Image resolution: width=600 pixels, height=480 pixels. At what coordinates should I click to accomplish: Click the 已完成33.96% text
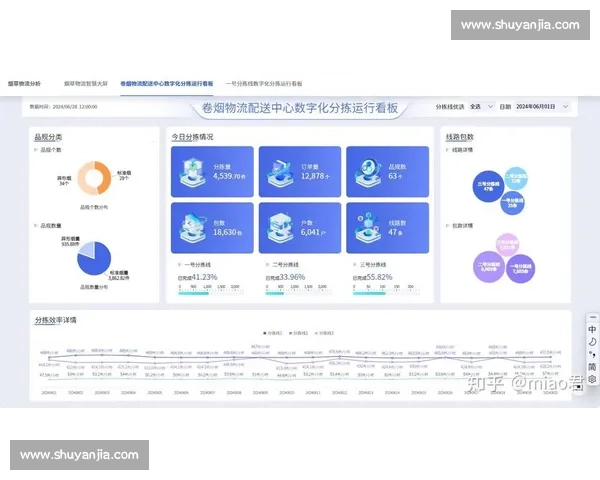[285, 277]
